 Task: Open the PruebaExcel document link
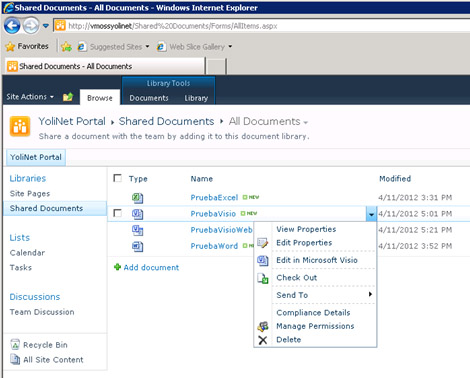click(214, 197)
